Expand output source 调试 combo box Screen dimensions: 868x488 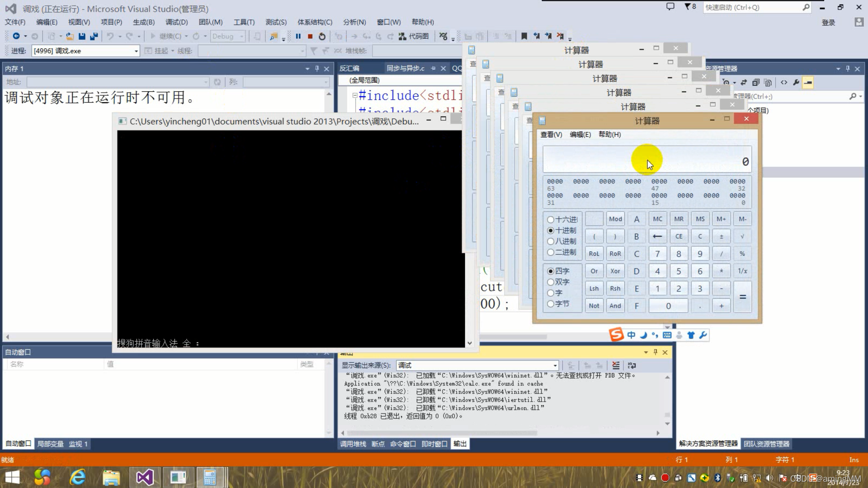[x=555, y=365]
